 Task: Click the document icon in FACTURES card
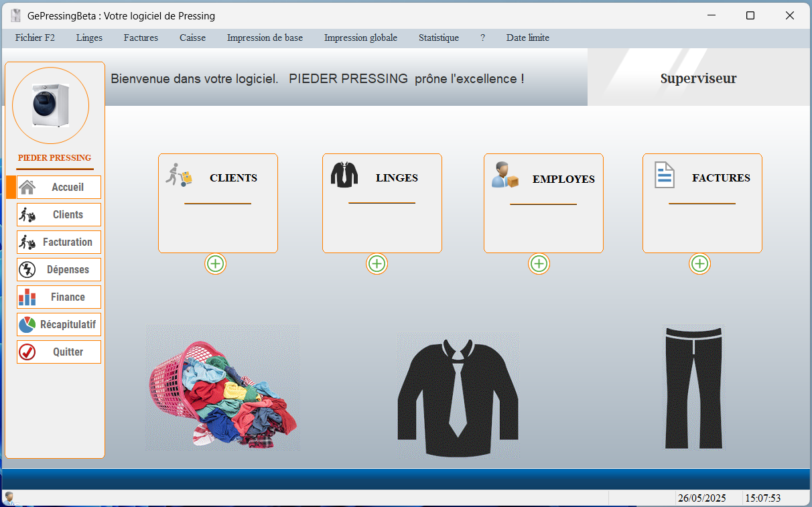click(664, 175)
